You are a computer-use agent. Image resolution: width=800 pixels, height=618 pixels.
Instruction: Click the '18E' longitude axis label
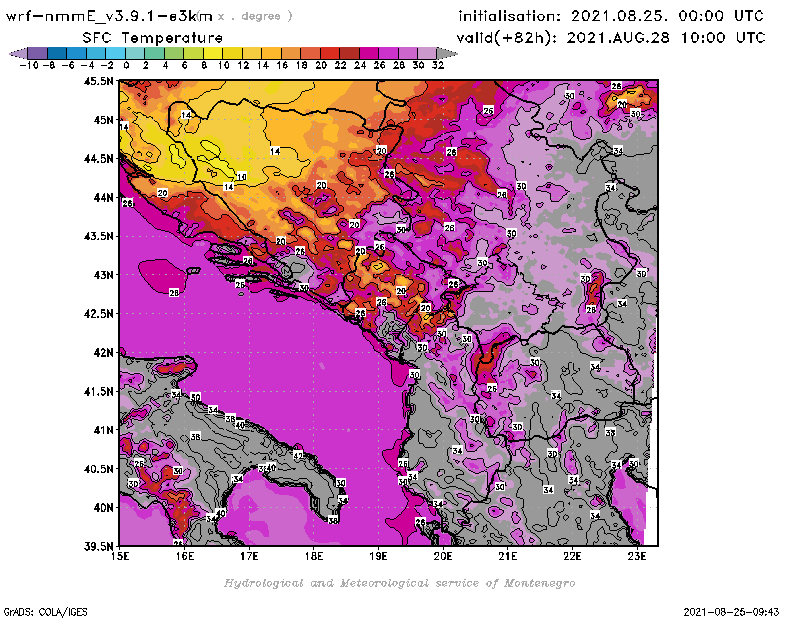coord(314,556)
